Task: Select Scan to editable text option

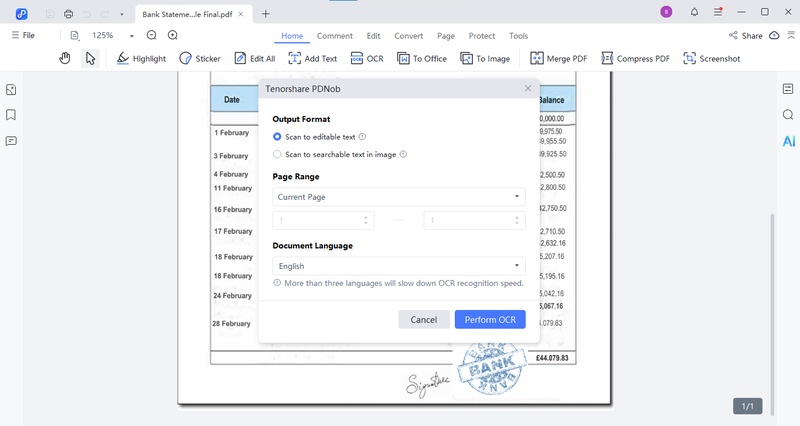Action: tap(278, 136)
